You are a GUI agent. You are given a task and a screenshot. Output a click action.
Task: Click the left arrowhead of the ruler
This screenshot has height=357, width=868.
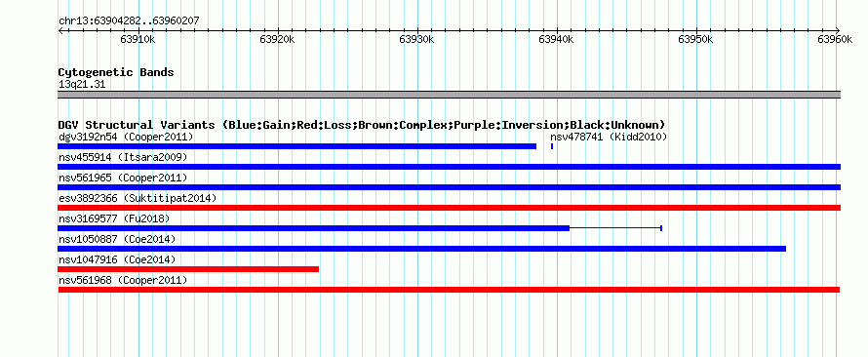pos(60,30)
